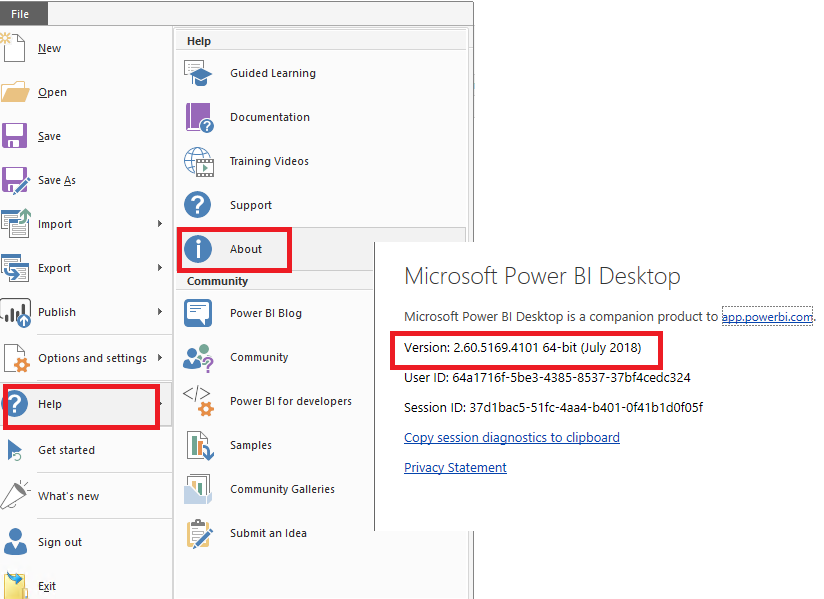The image size is (824, 599).
Task: Expand the Options and settings arrow
Action: pyautogui.click(x=160, y=358)
